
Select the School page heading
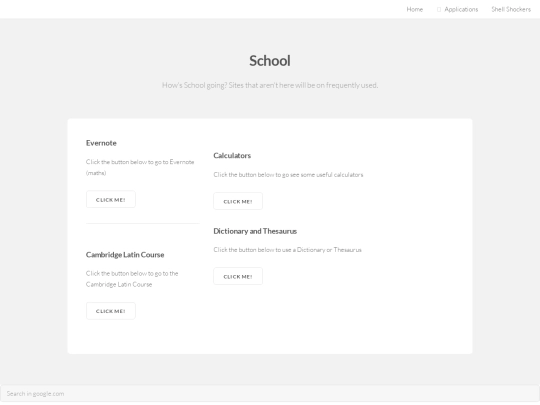(270, 61)
